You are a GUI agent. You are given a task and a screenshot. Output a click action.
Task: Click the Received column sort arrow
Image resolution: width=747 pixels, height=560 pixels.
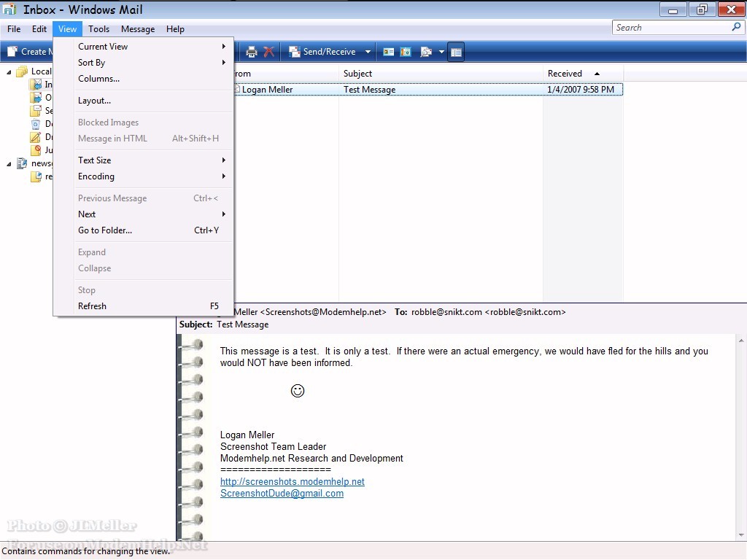tap(597, 74)
